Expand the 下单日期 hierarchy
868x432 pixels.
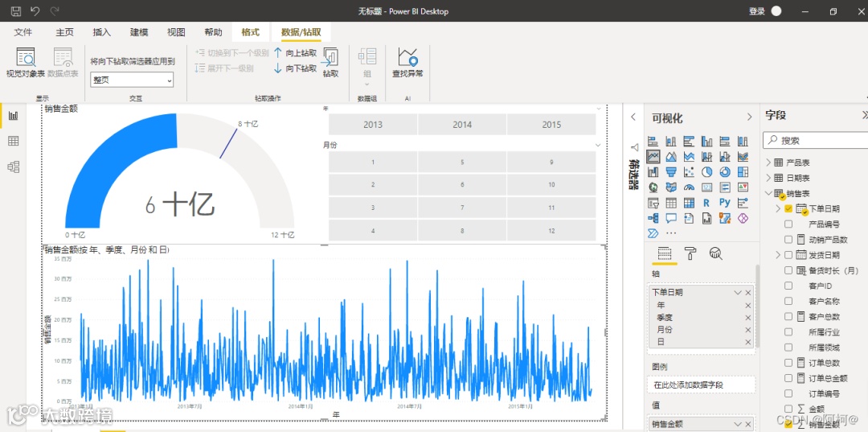[778, 209]
